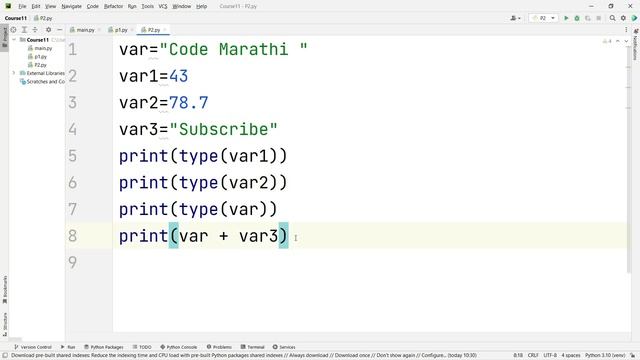Open the Tools menu
Viewport: 640px width, 360px height.
click(147, 7)
